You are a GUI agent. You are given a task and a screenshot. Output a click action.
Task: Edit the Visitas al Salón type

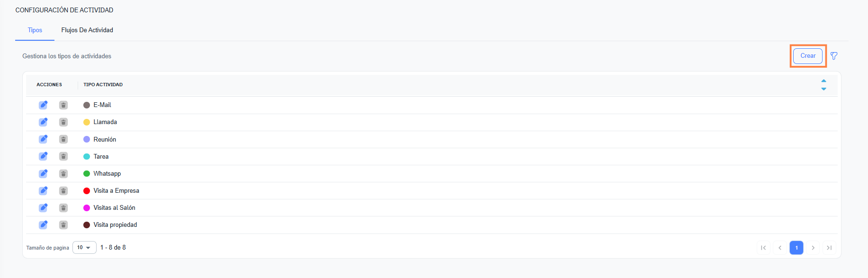[x=43, y=207]
